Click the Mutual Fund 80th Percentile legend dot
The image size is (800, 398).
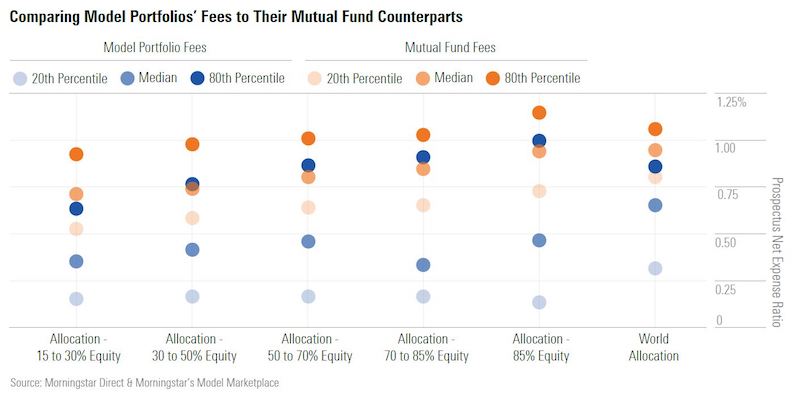493,79
